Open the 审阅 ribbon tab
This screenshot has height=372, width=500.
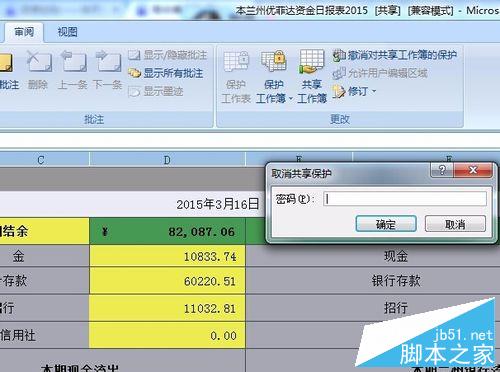coord(24,32)
